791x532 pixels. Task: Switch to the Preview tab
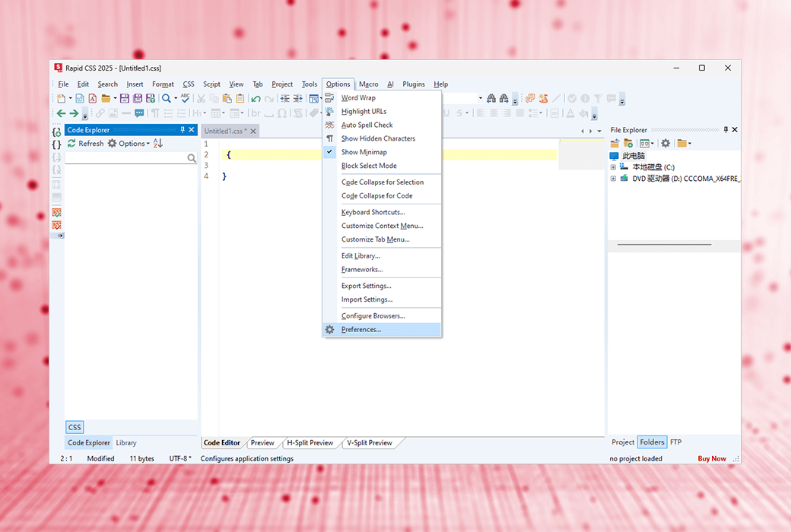[262, 443]
